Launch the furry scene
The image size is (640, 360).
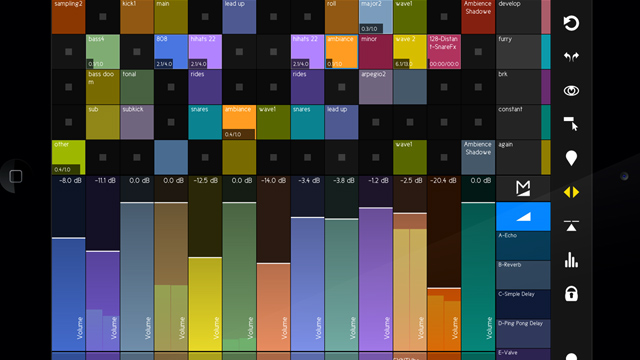pos(518,52)
